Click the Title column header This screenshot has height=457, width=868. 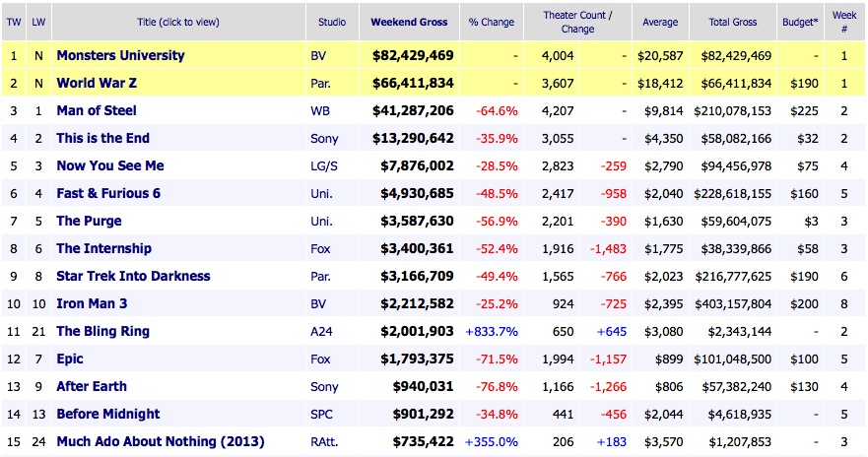pyautogui.click(x=176, y=22)
